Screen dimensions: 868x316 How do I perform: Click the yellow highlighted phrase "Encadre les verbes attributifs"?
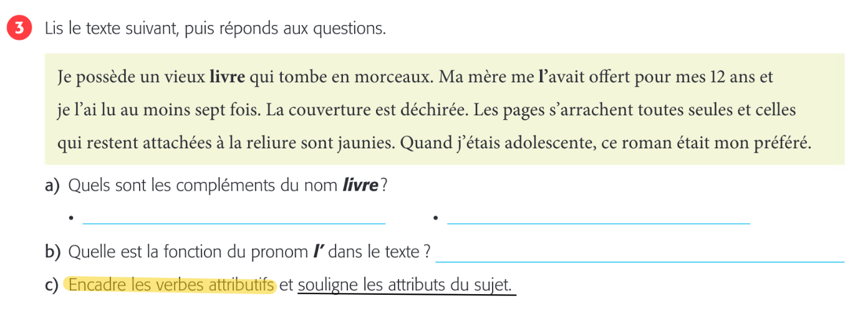coord(170,285)
